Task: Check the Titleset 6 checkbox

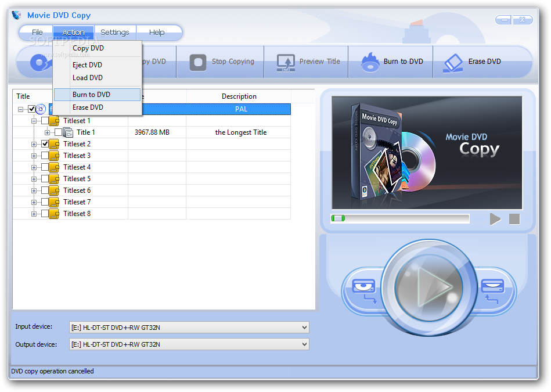Action: [45, 190]
